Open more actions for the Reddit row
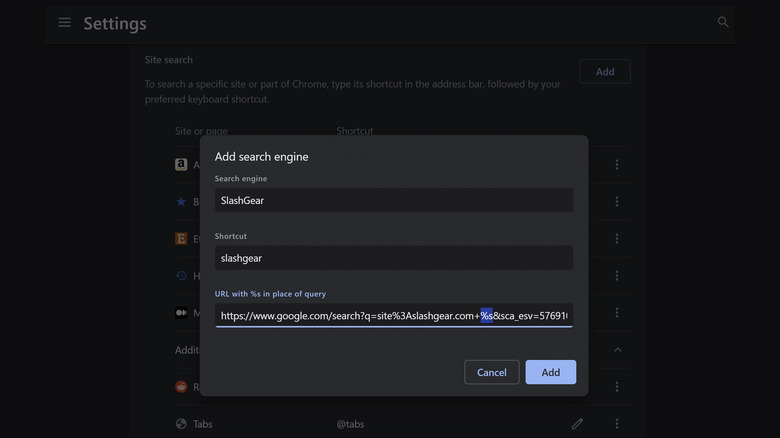 pyautogui.click(x=617, y=387)
